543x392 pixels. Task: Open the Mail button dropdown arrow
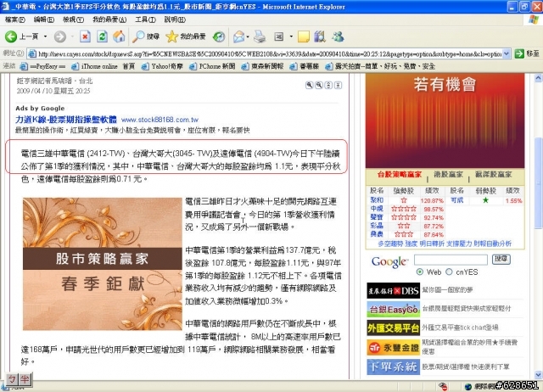(x=248, y=36)
